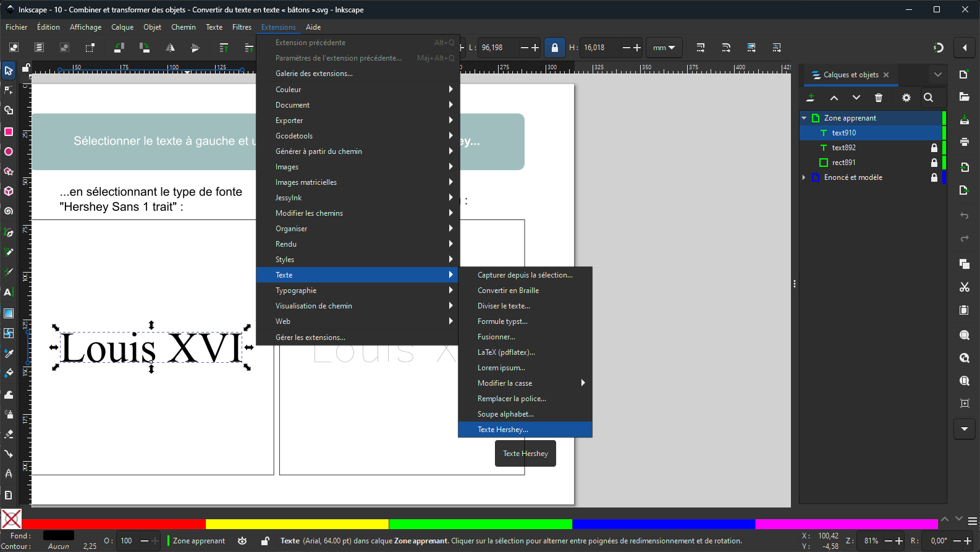The width and height of the screenshot is (980, 552).
Task: Open the Typographie submenu
Action: 357,291
